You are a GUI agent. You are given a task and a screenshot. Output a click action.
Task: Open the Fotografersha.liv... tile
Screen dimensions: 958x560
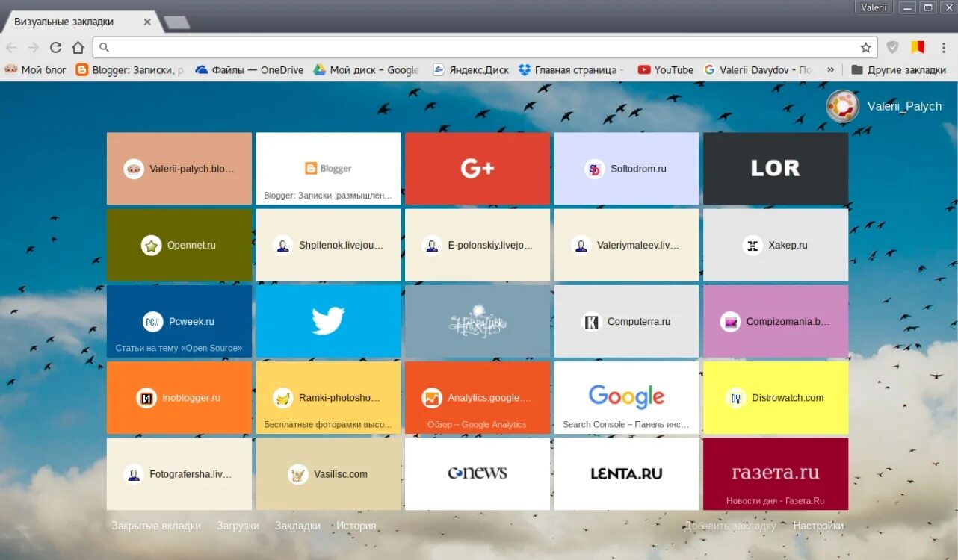click(x=179, y=474)
